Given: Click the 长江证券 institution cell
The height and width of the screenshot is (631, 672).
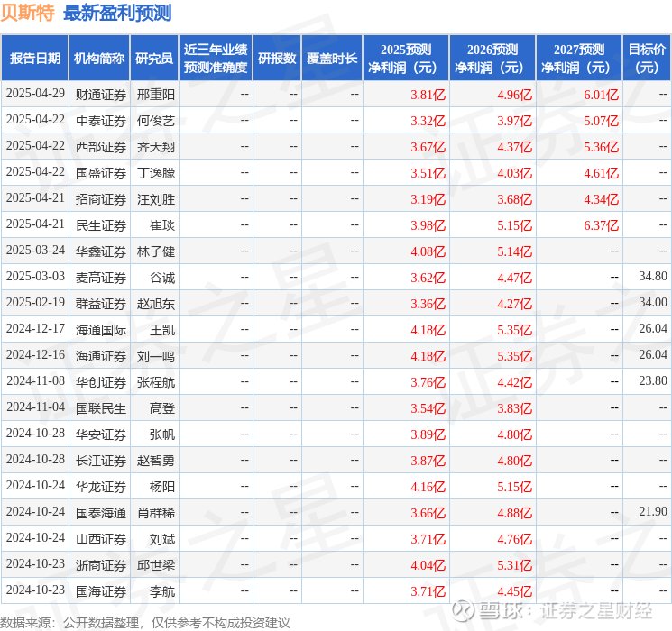Looking at the screenshot, I should 101,461.
